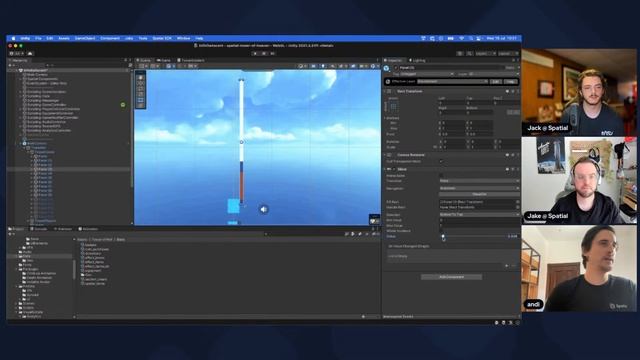Screen dimensions: 640x360
Task: Toggle the Slider component enabled checkbox
Action: coord(394,169)
